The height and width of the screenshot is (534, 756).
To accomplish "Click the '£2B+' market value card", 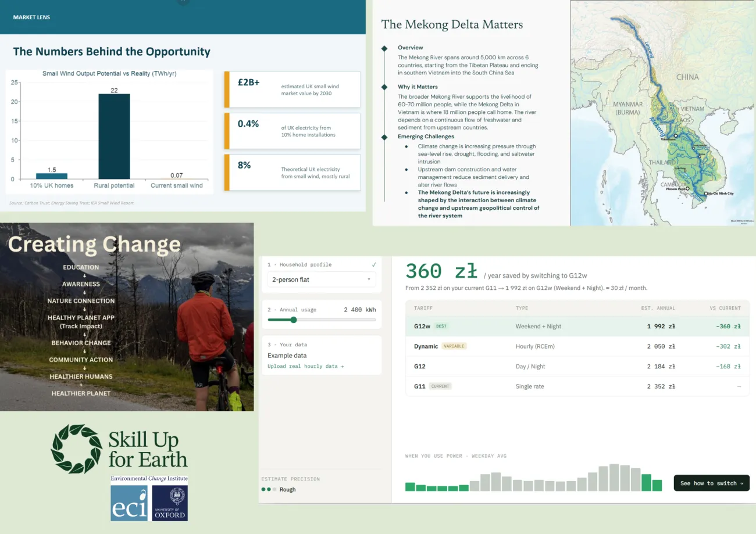I will pyautogui.click(x=292, y=89).
